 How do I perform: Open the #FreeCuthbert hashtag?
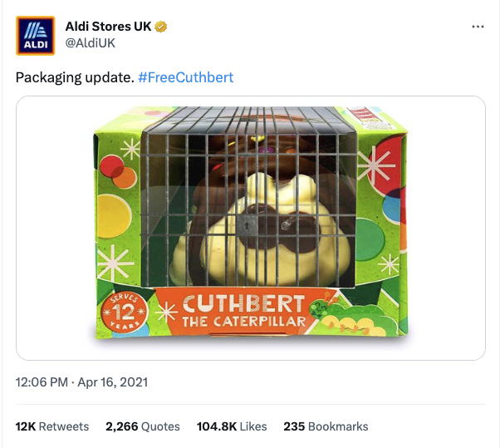coord(185,77)
